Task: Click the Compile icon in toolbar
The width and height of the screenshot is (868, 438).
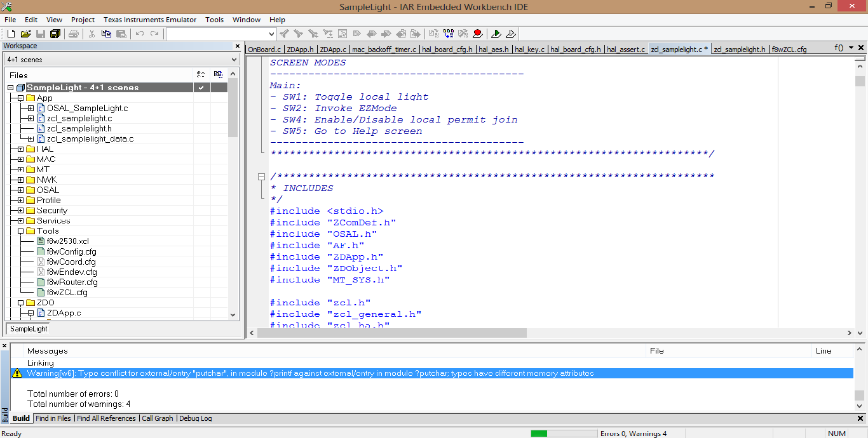Action: click(x=434, y=34)
